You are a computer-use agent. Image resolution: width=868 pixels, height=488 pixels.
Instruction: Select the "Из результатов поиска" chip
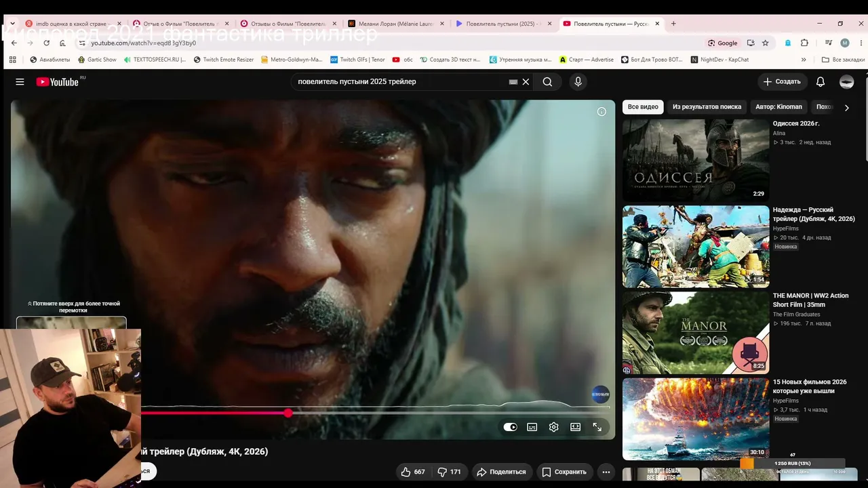pos(707,107)
